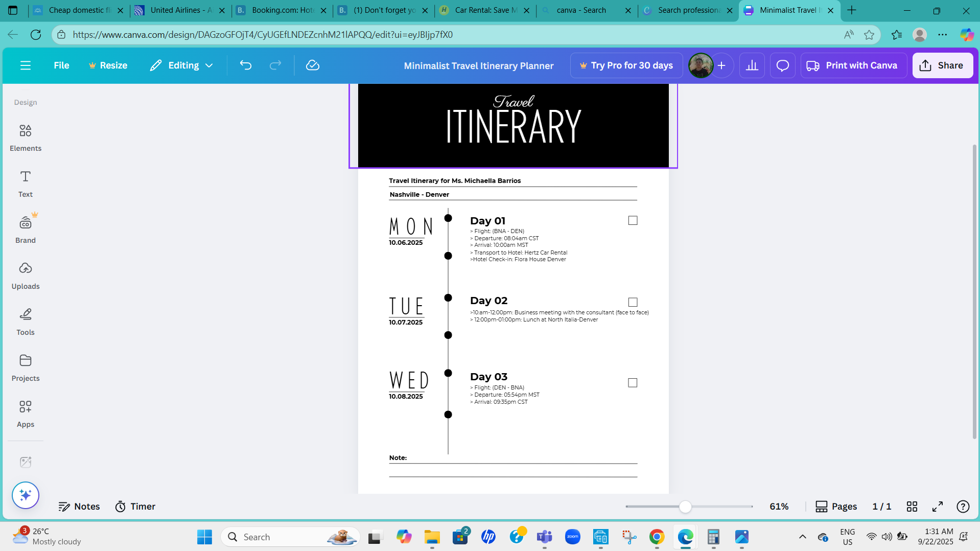Open the Analytics bar chart icon
This screenshot has width=980, height=551.
coord(752,65)
